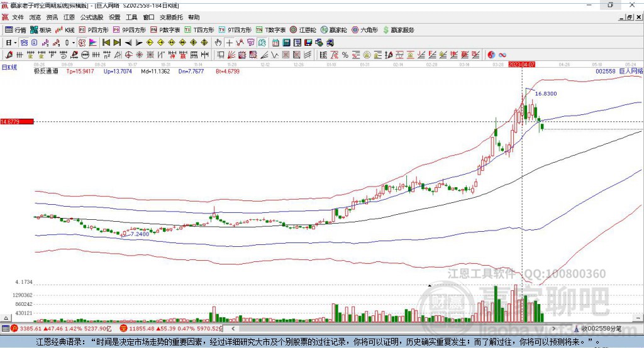
Task: Open the 交易委托 menu
Action: pyautogui.click(x=171, y=17)
